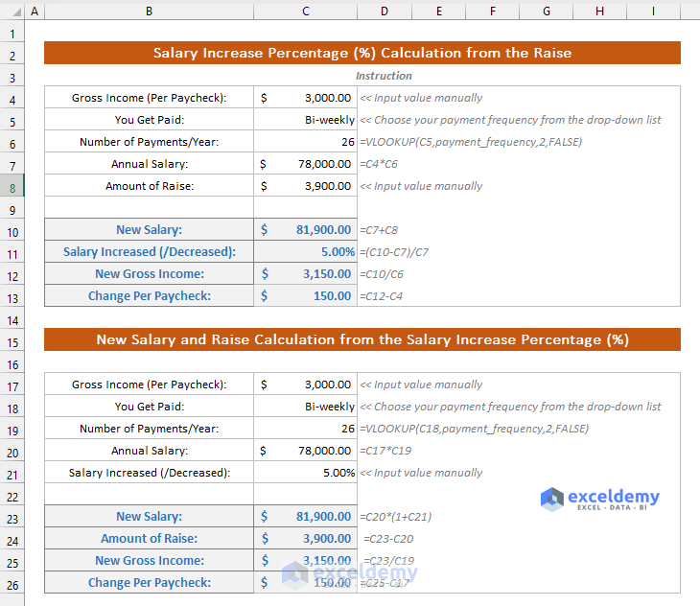The width and height of the screenshot is (700, 606).
Task: Click the 'You Get Paid:' label in row 18
Action: tap(149, 407)
